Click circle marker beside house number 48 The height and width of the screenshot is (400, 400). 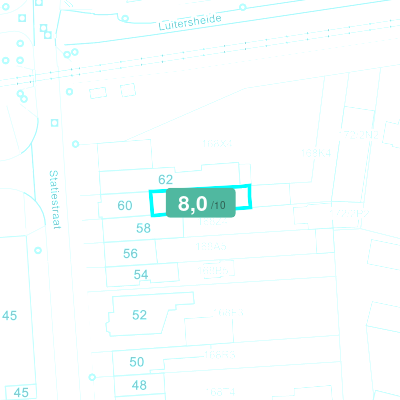[x=92, y=377]
